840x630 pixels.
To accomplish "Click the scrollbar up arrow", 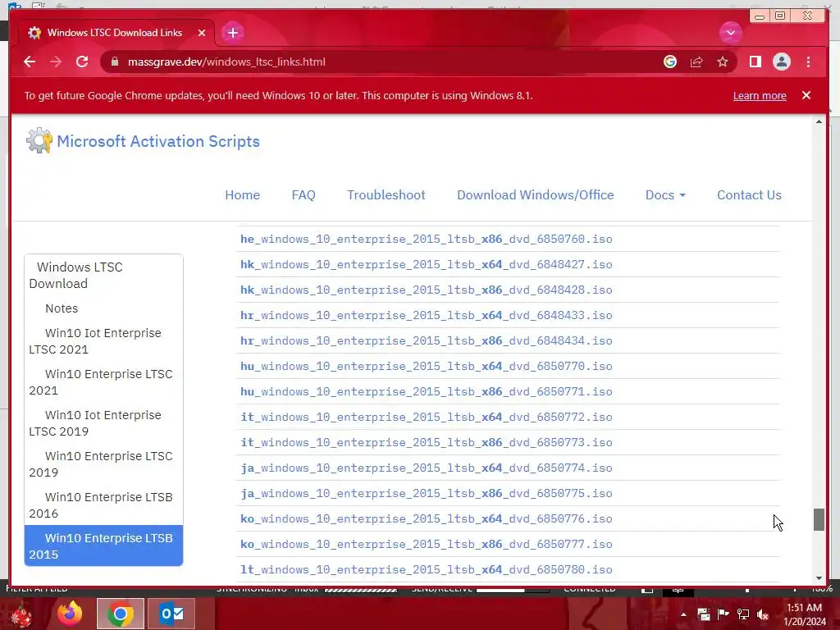I will [x=819, y=122].
